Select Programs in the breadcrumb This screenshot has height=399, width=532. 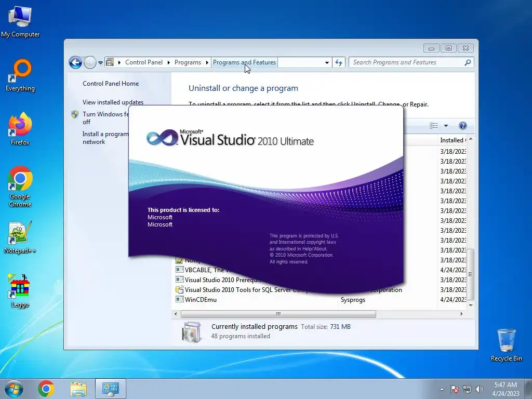pyautogui.click(x=188, y=62)
